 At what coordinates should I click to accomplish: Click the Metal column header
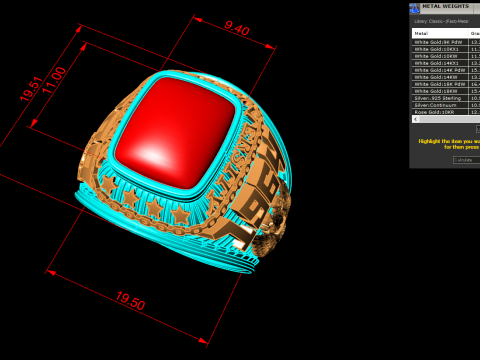pyautogui.click(x=440, y=33)
